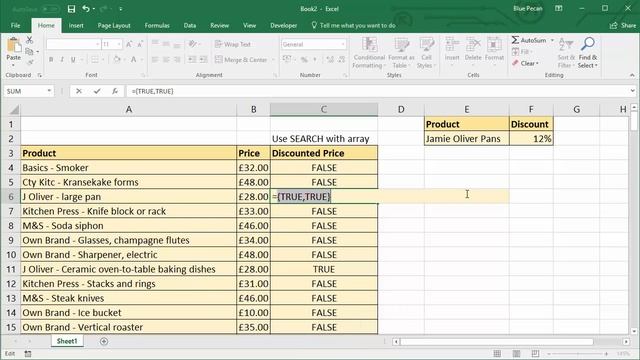Toggle Wrap Text
The image size is (640, 360).
point(233,44)
